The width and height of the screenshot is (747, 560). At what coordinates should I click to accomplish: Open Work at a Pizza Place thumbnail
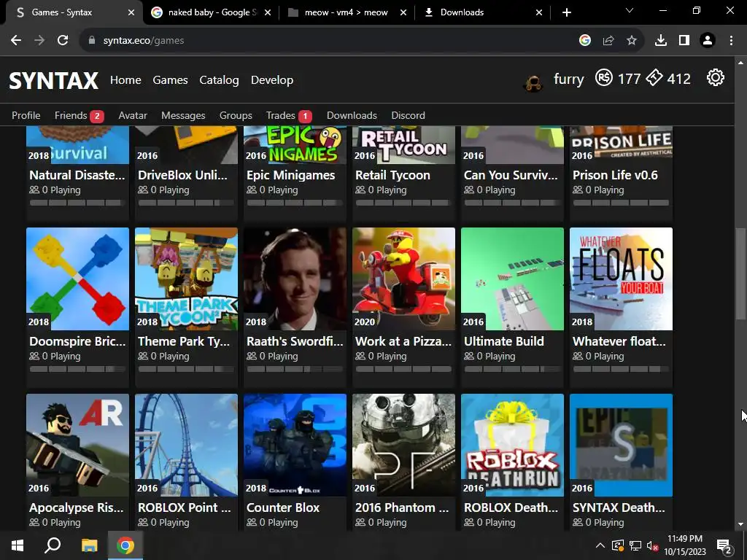[x=403, y=279]
